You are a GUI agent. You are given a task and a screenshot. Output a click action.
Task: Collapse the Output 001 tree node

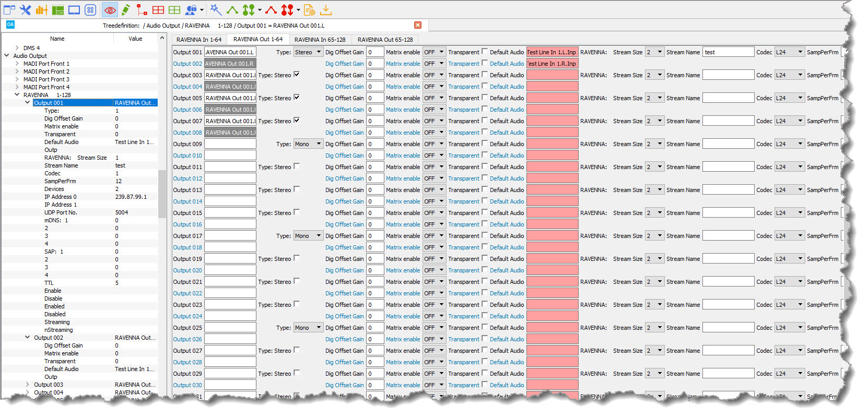pyautogui.click(x=28, y=103)
